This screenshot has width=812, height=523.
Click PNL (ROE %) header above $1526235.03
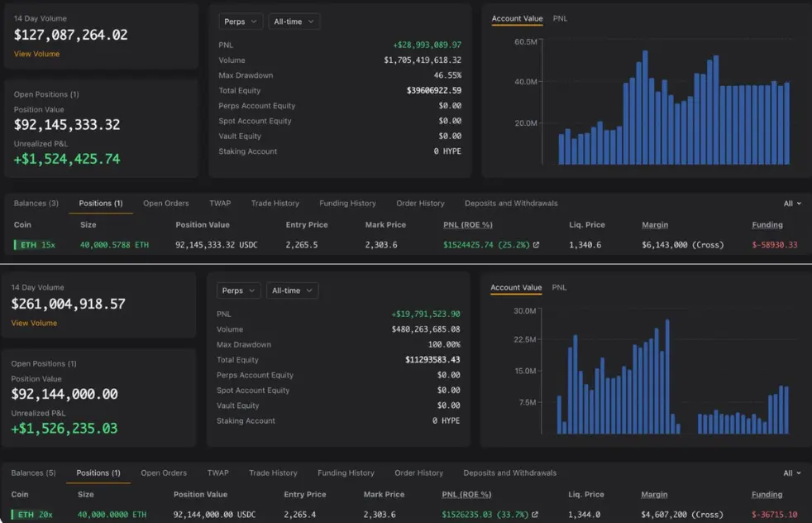pos(466,494)
